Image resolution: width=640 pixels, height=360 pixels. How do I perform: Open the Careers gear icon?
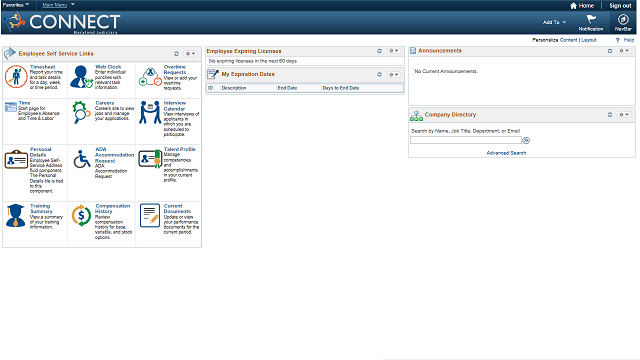pos(81,112)
